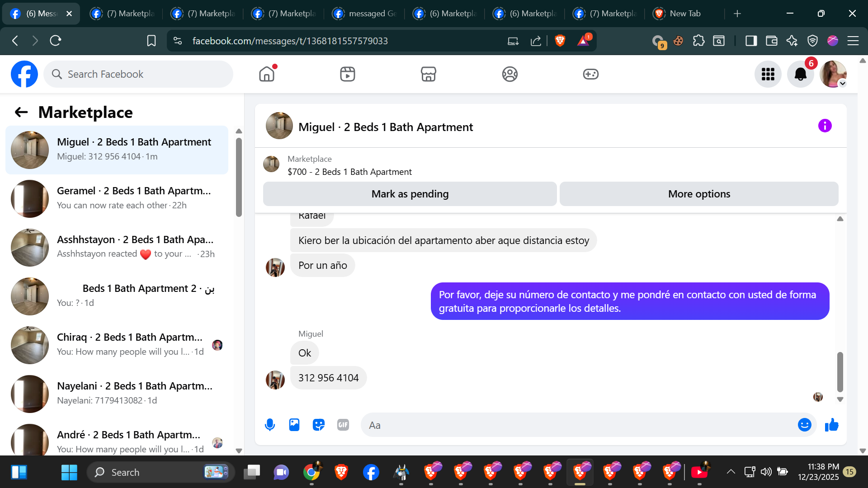Click the Mark as pending button
868x488 pixels.
[410, 194]
